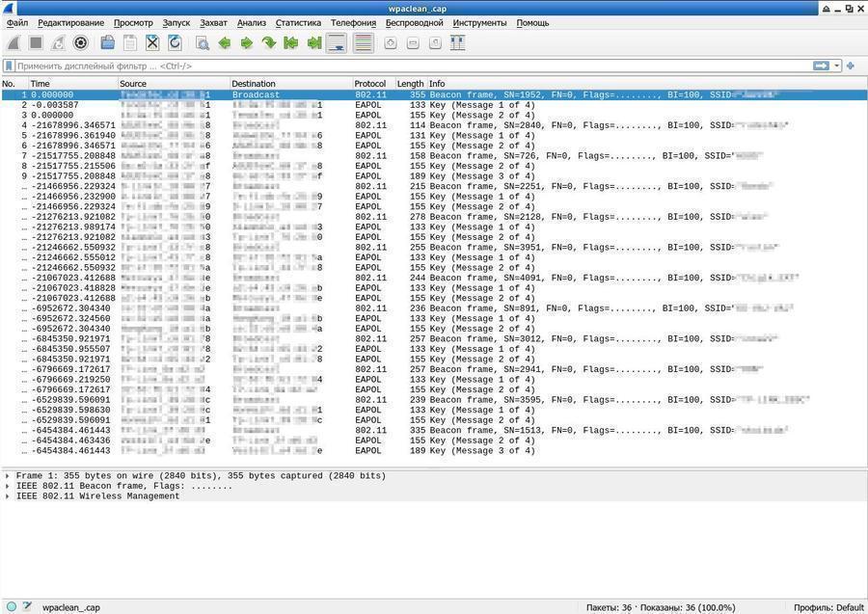Select Beacon frame row SN=4091
The image size is (868, 614).
click(x=434, y=278)
